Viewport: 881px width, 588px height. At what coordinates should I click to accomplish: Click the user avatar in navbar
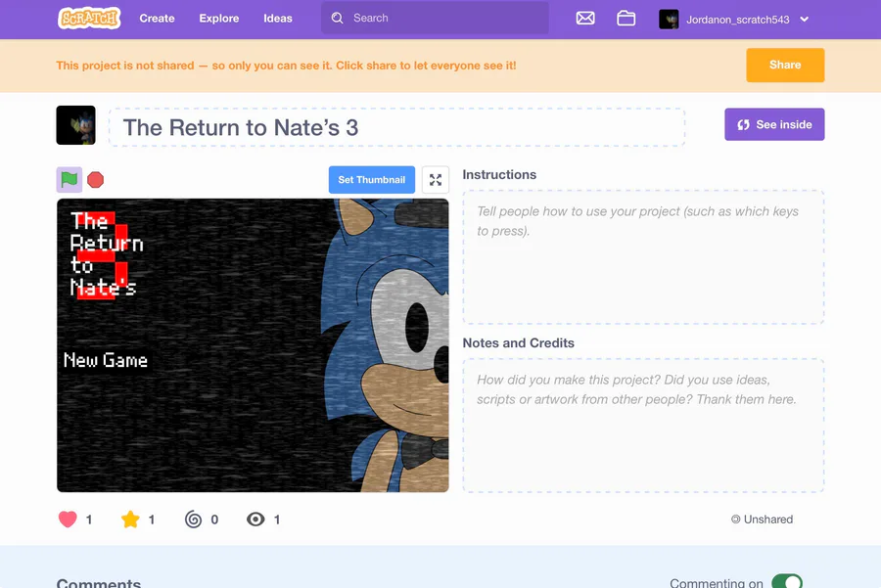coord(669,20)
